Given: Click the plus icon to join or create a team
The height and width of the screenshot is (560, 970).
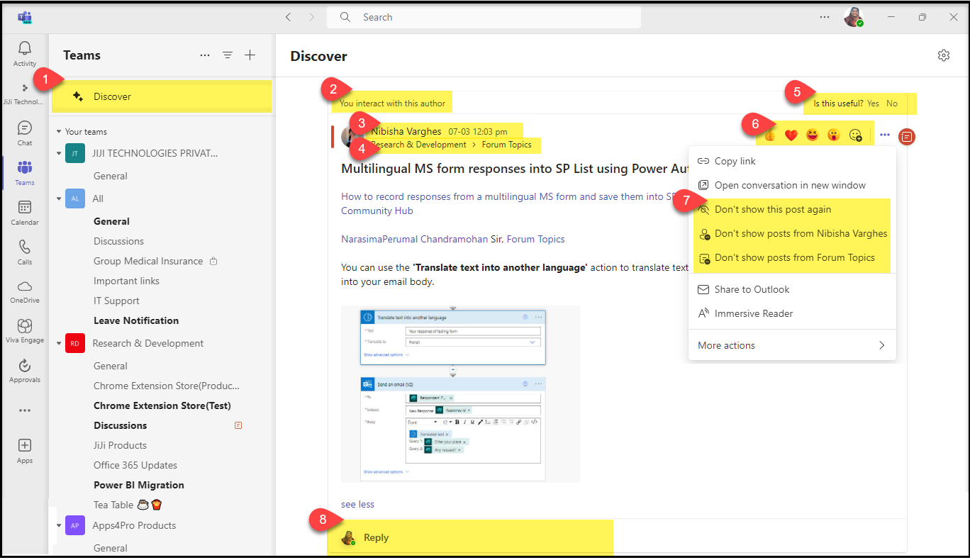Looking at the screenshot, I should [x=250, y=55].
